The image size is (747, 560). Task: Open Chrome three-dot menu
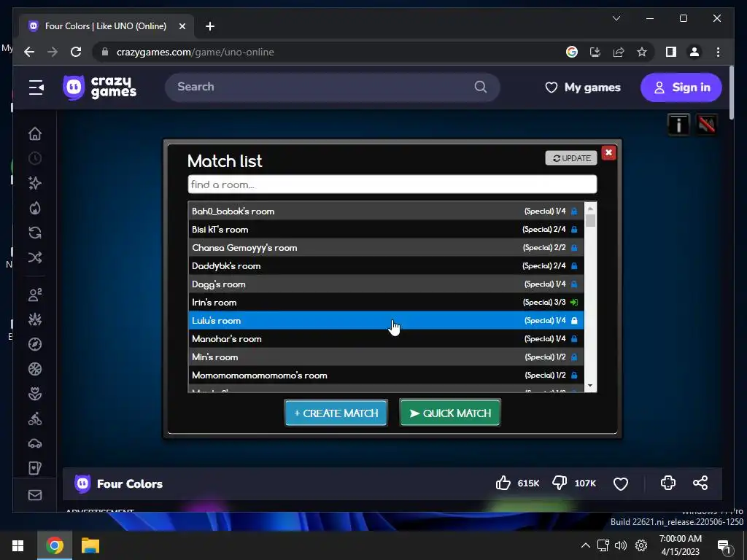click(718, 52)
